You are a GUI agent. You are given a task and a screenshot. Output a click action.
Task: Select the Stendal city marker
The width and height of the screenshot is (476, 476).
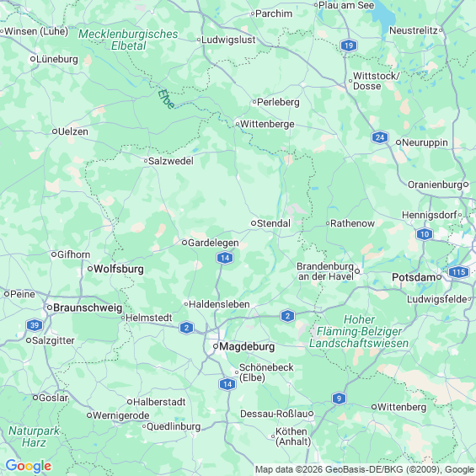[254, 223]
